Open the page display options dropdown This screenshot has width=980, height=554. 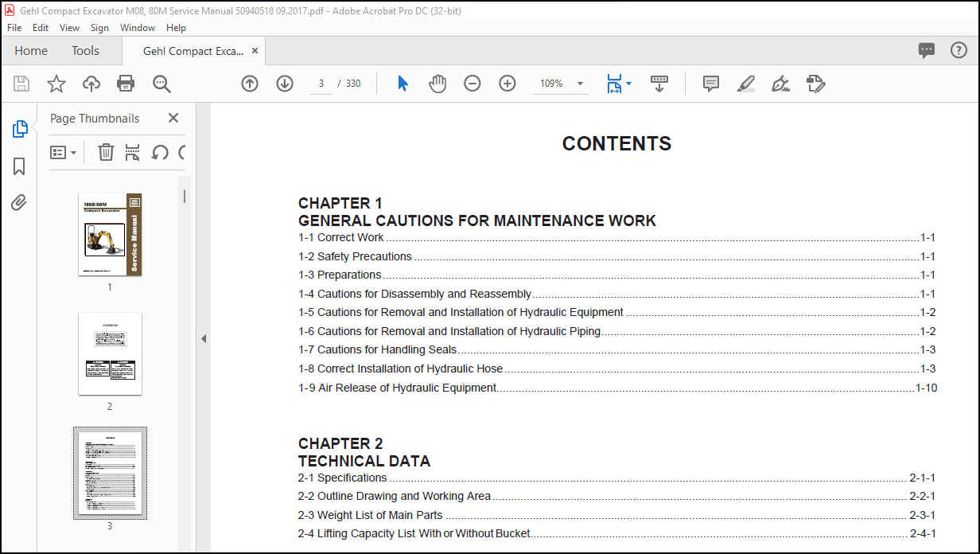point(619,83)
